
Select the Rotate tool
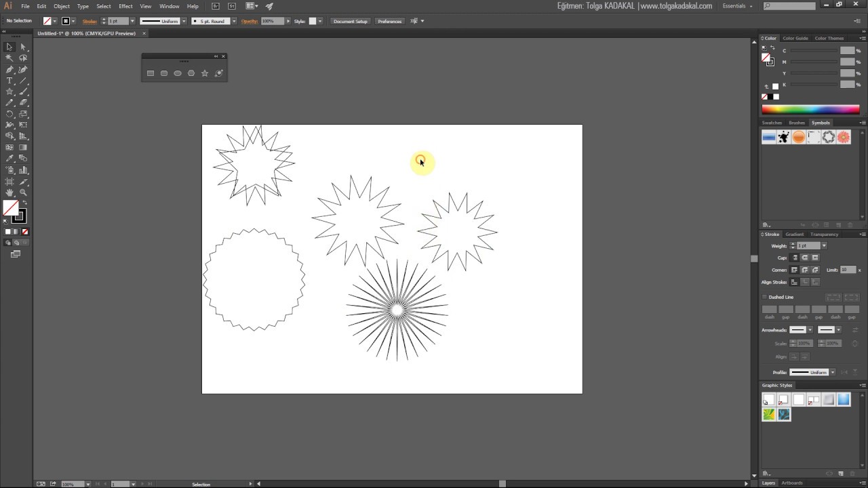pos(9,114)
